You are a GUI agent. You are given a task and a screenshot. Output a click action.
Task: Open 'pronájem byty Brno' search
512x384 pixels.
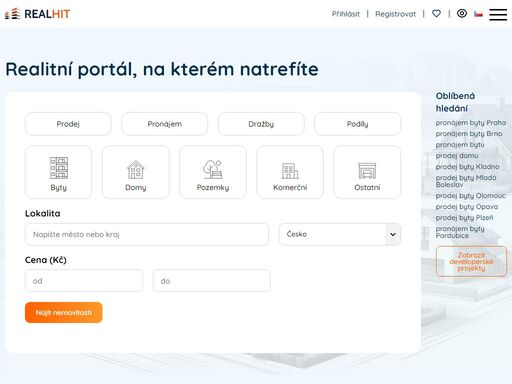click(x=469, y=134)
